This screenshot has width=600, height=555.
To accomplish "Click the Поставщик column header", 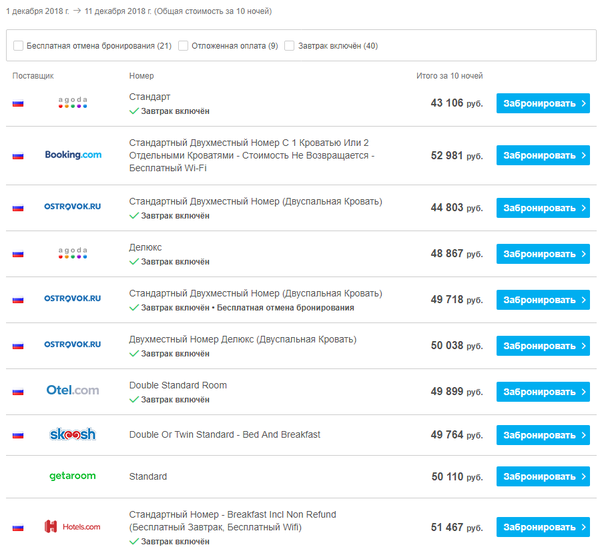I will (x=33, y=76).
